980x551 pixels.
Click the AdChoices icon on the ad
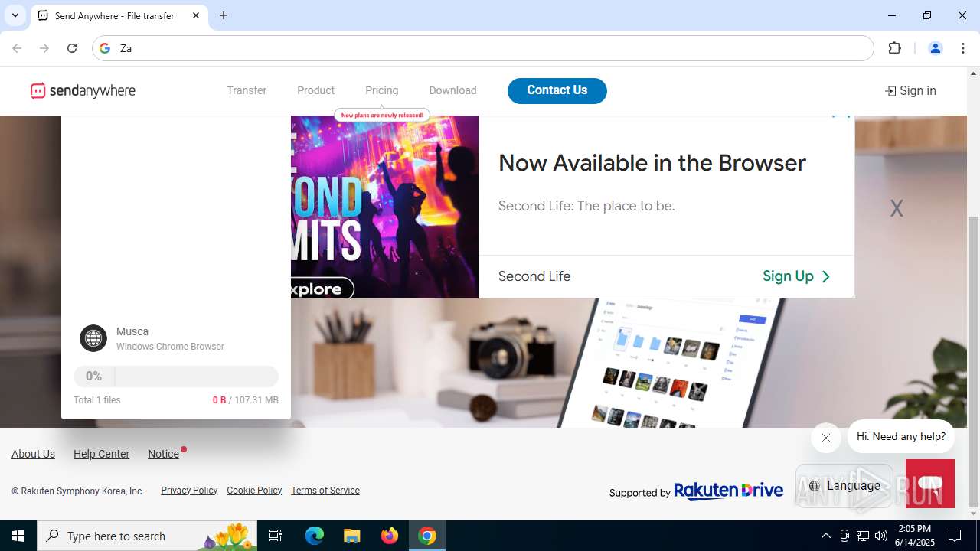(x=841, y=116)
